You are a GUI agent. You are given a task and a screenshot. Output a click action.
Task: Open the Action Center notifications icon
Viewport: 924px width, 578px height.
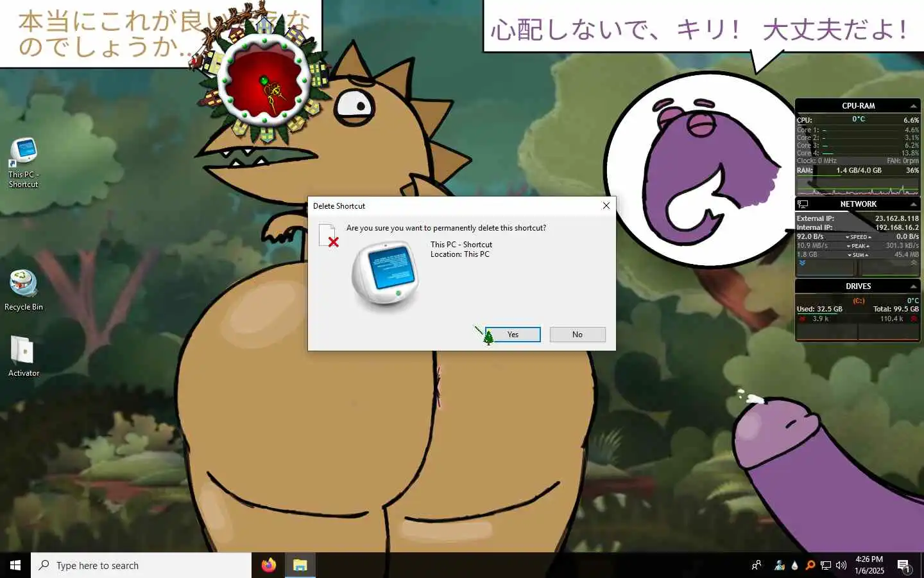coord(904,566)
